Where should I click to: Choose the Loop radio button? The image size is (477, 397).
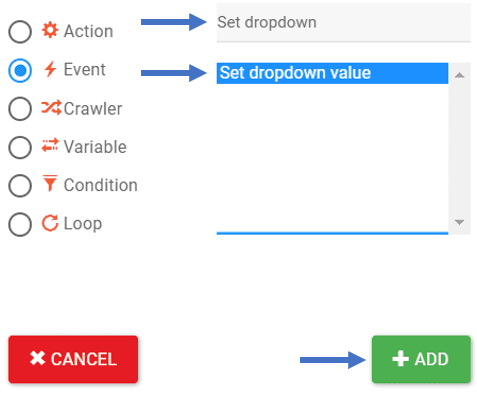coord(20,224)
